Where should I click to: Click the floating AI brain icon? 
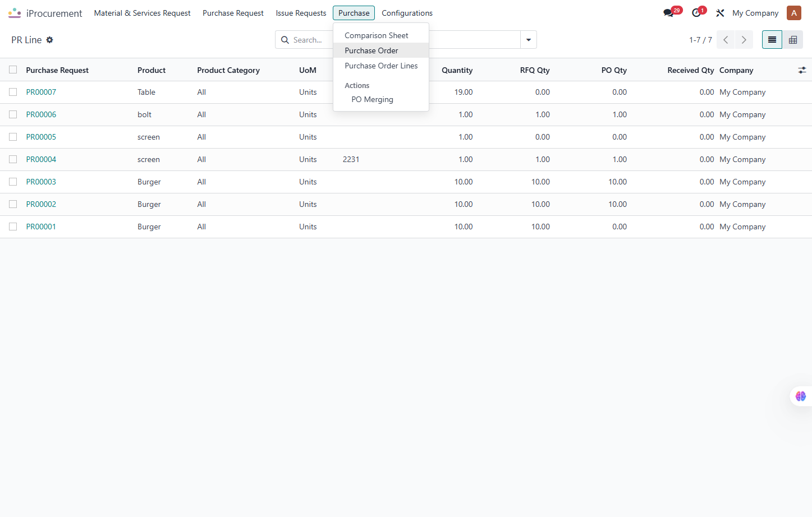(x=801, y=396)
